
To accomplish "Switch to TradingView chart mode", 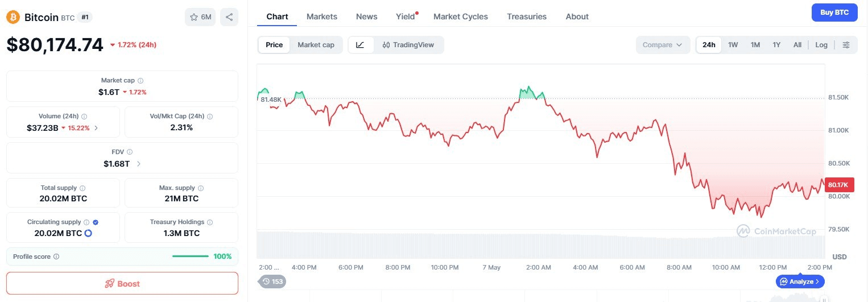I will click(x=408, y=45).
